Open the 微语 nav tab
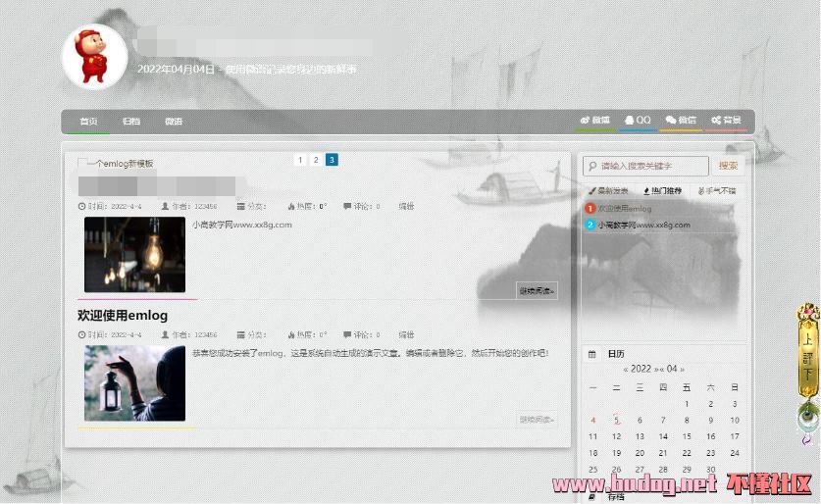Viewport: 821px width, 504px height. (x=174, y=122)
